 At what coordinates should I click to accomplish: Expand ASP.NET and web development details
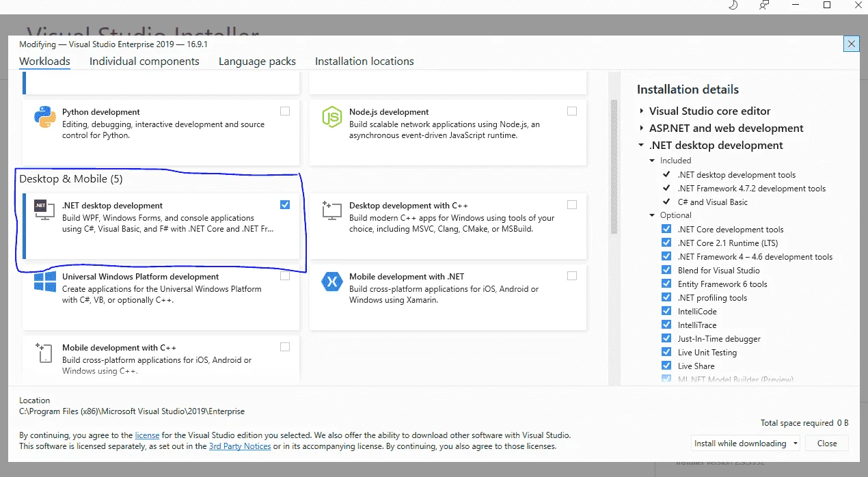pos(642,128)
